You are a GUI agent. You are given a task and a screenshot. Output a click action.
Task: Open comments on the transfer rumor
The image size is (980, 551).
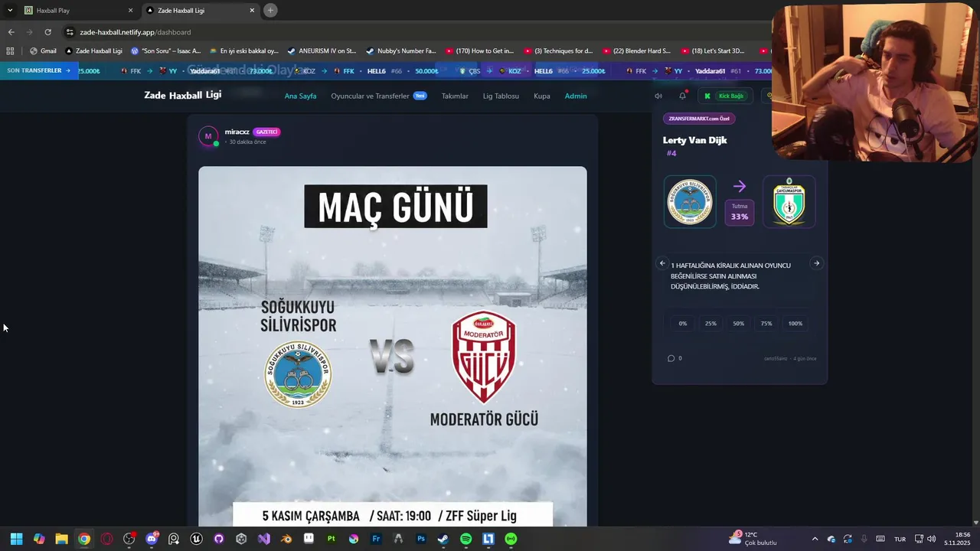coord(675,358)
